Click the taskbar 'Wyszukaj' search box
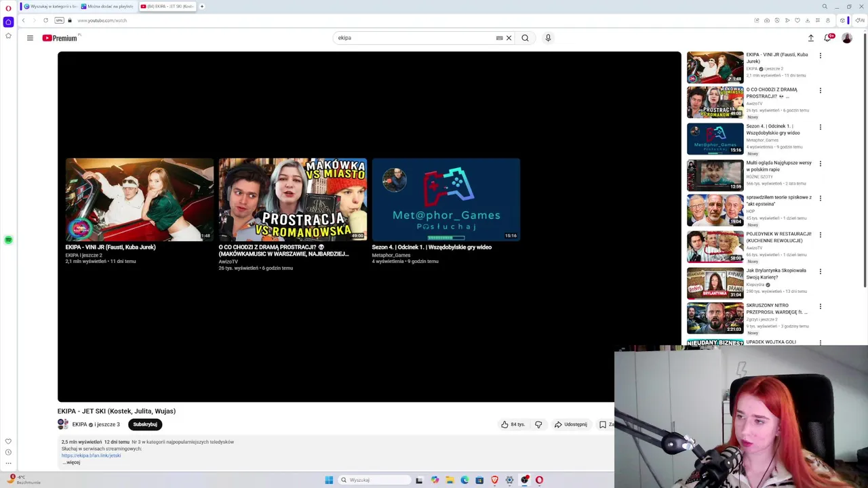Screen dimensions: 868x488 tap(375, 480)
